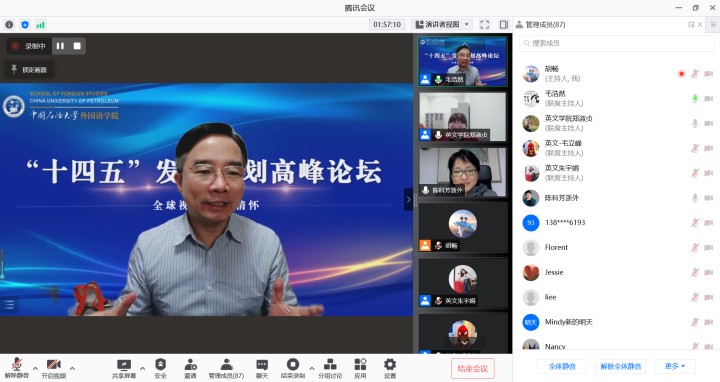Image resolution: width=720 pixels, height=382 pixels.
Task: Collapse the video thumbnail strip arrow
Action: click(408, 200)
